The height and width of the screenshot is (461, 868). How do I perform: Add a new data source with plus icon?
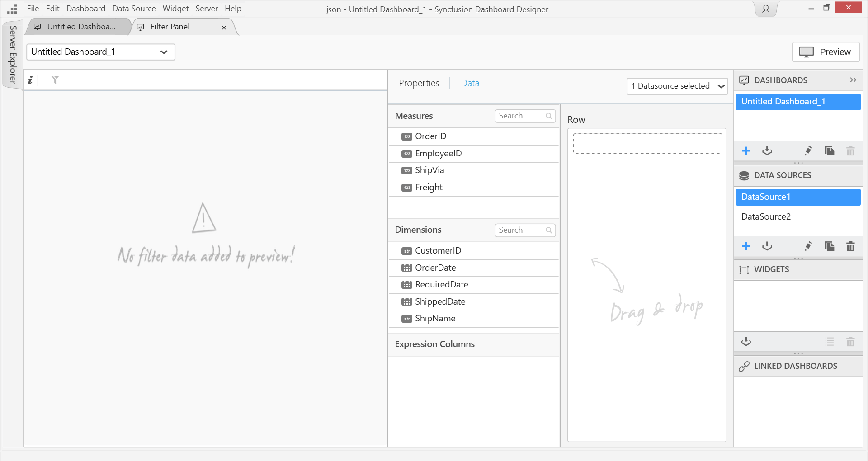pyautogui.click(x=746, y=246)
